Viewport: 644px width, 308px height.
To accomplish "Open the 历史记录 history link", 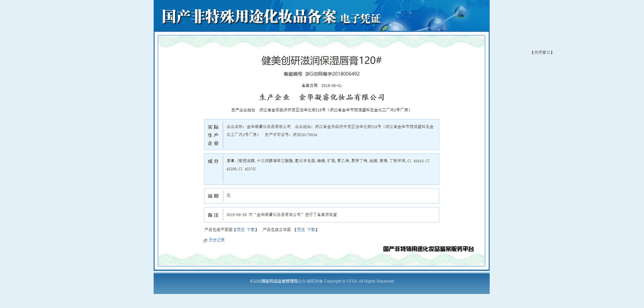I will (217, 240).
